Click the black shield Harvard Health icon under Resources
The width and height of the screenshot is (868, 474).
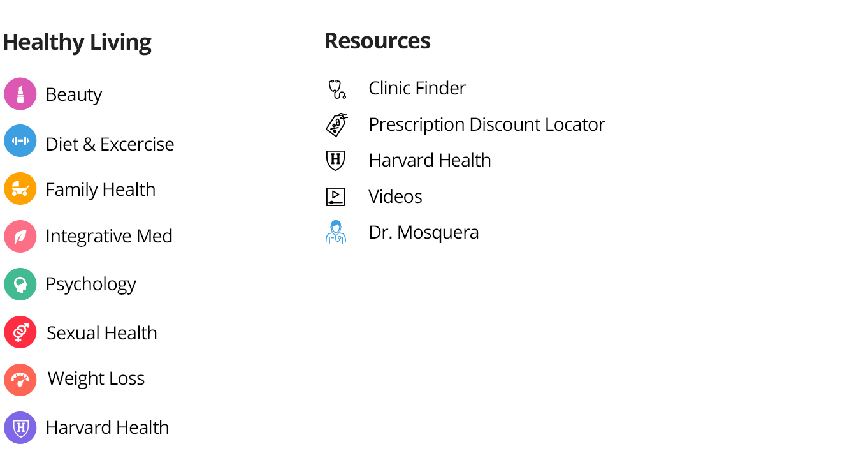coord(335,161)
